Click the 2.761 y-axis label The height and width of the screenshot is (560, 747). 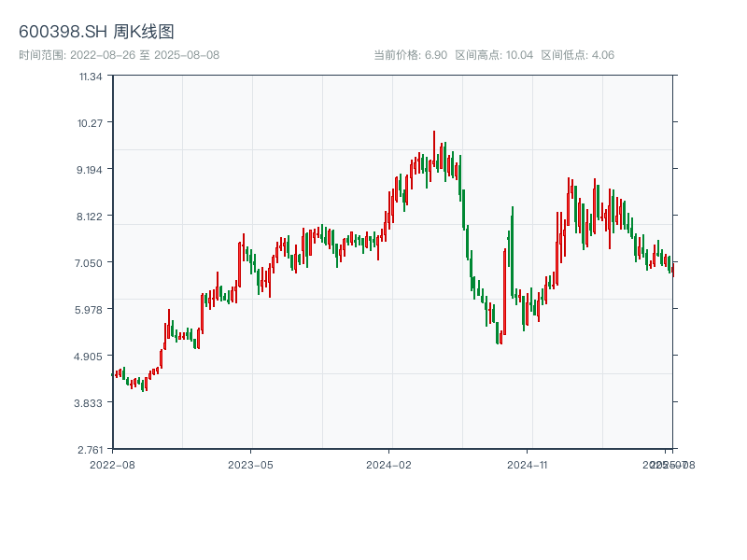pyautogui.click(x=91, y=449)
